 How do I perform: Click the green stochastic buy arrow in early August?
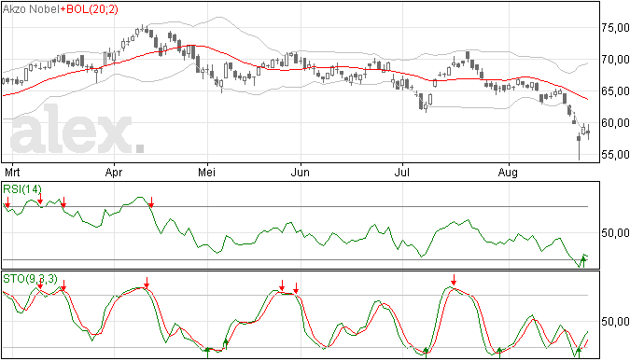499,353
